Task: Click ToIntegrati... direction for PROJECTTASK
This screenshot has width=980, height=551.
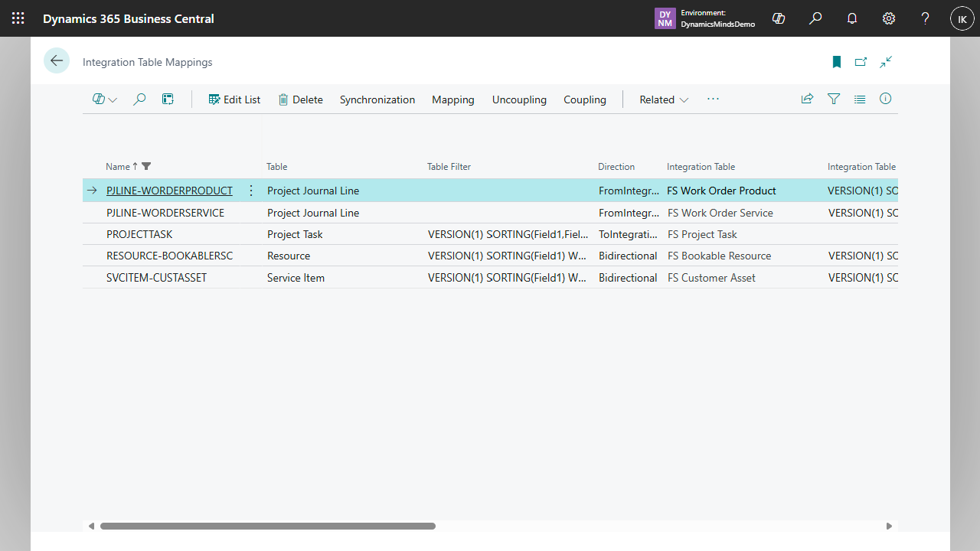Action: (628, 234)
